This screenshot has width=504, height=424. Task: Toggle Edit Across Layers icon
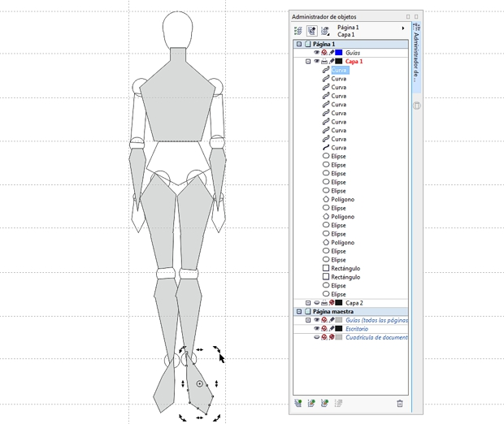point(311,31)
